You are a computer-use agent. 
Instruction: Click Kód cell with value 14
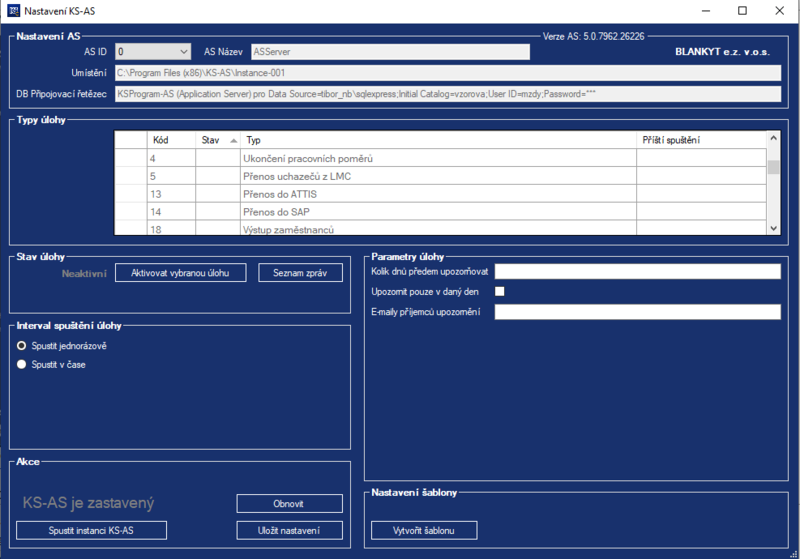pyautogui.click(x=171, y=212)
